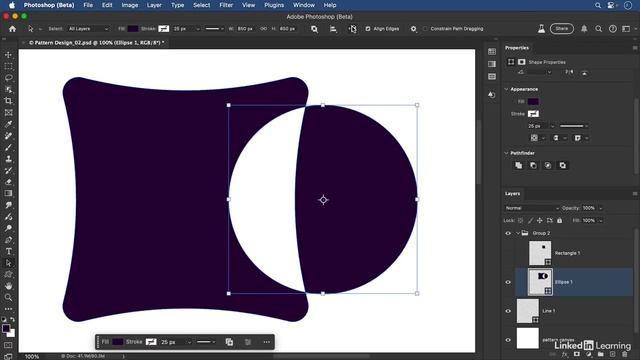The image size is (640, 360).
Task: Open more options in contextual task bar
Action: [x=267, y=342]
